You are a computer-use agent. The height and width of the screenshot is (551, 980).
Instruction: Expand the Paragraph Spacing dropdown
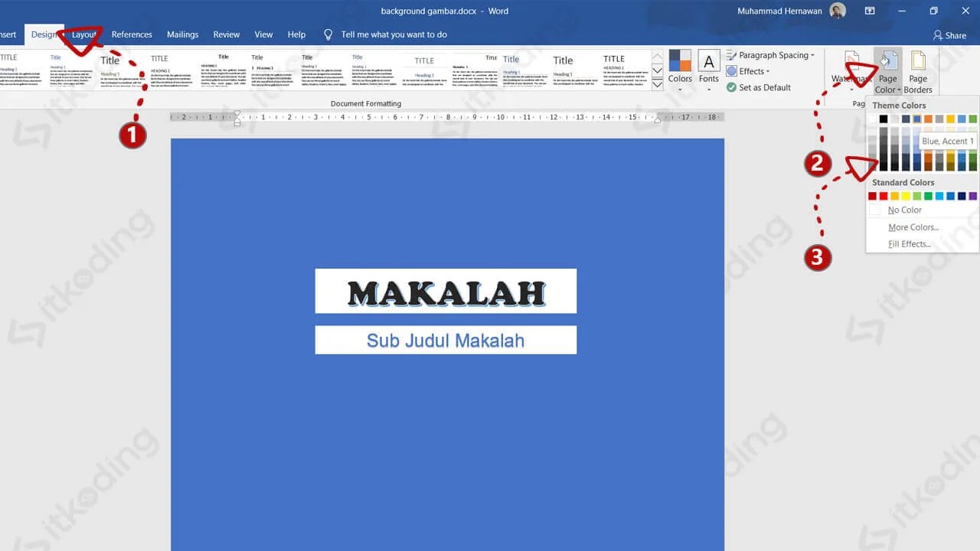[770, 55]
